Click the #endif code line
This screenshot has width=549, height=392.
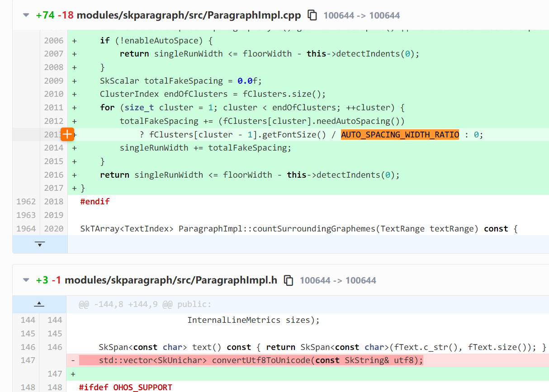95,202
